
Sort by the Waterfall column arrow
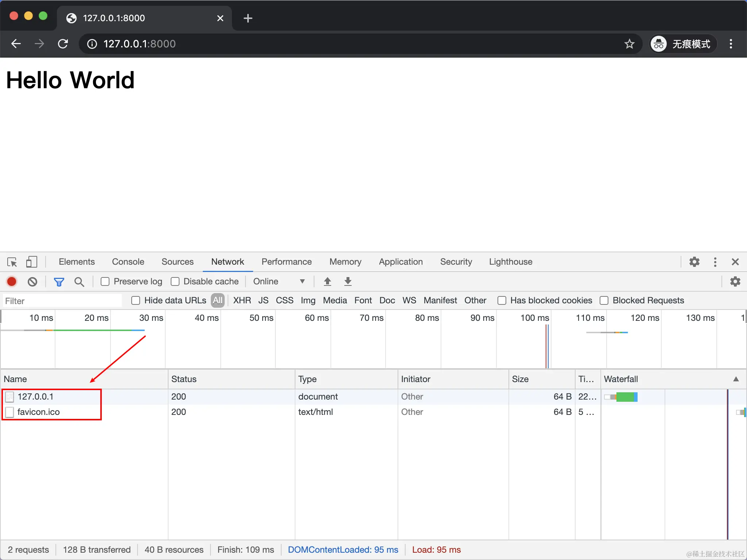click(x=736, y=379)
